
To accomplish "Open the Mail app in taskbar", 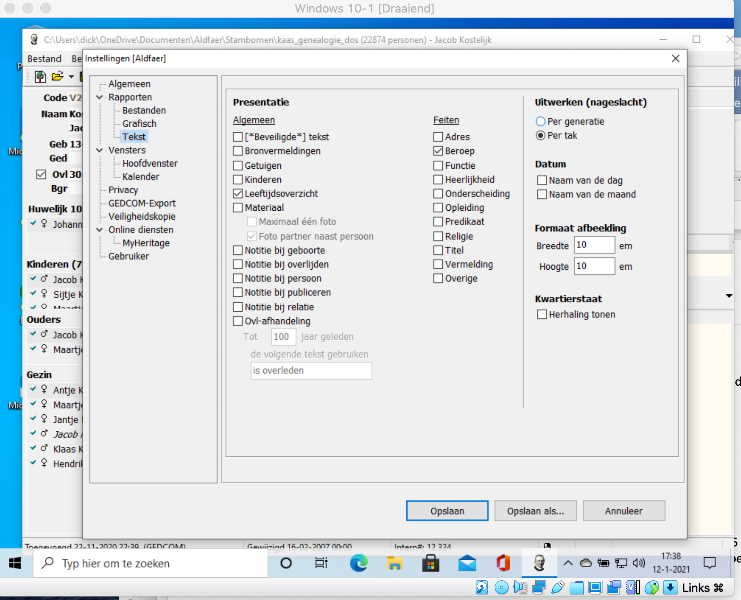I will click(x=466, y=563).
